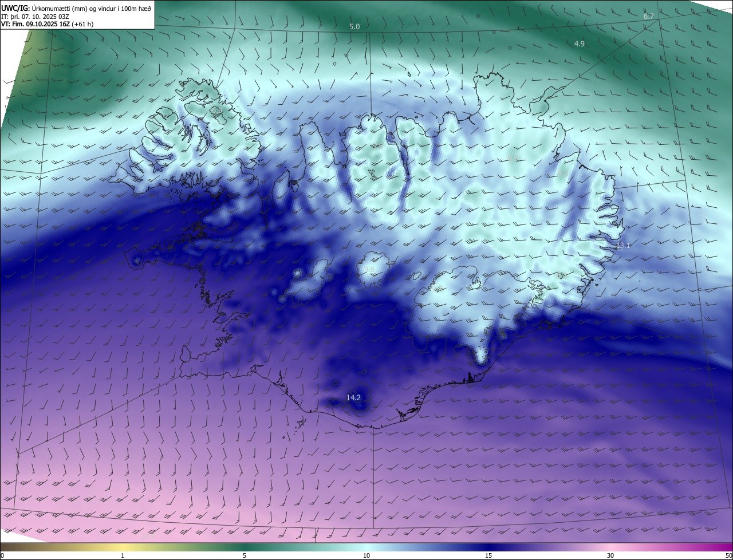Click the valid time "VT: Fim. 09.10.2025 16Z (+61 h)"
733x560 pixels.
48,24
